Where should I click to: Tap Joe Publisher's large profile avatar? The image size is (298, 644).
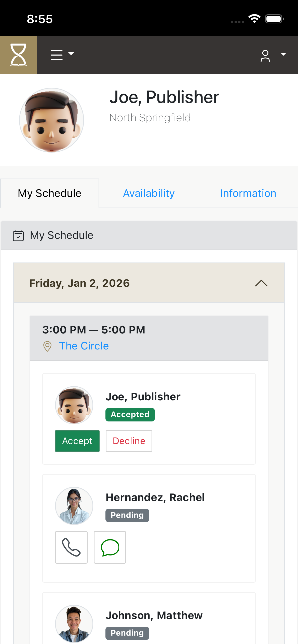point(52,120)
